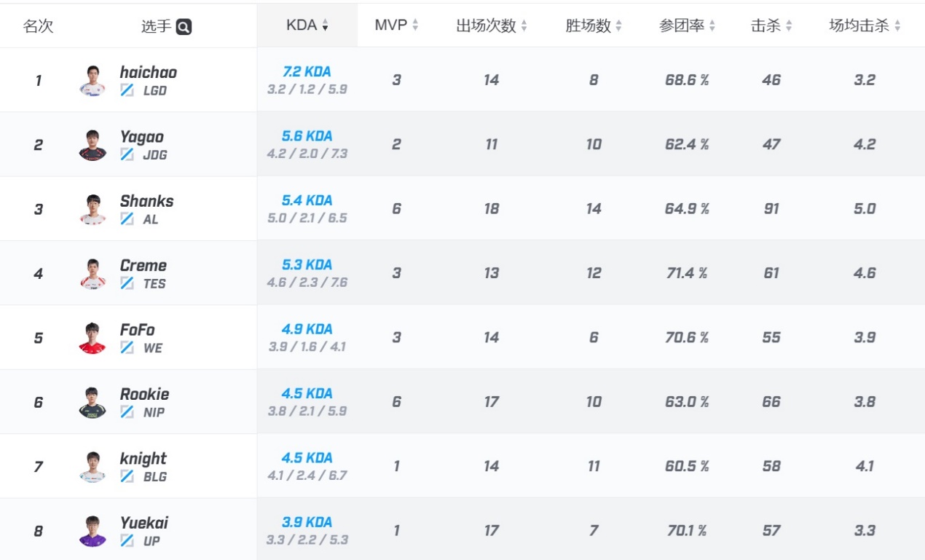The image size is (925, 560).
Task: Click the JDG team name
Action: (155, 155)
